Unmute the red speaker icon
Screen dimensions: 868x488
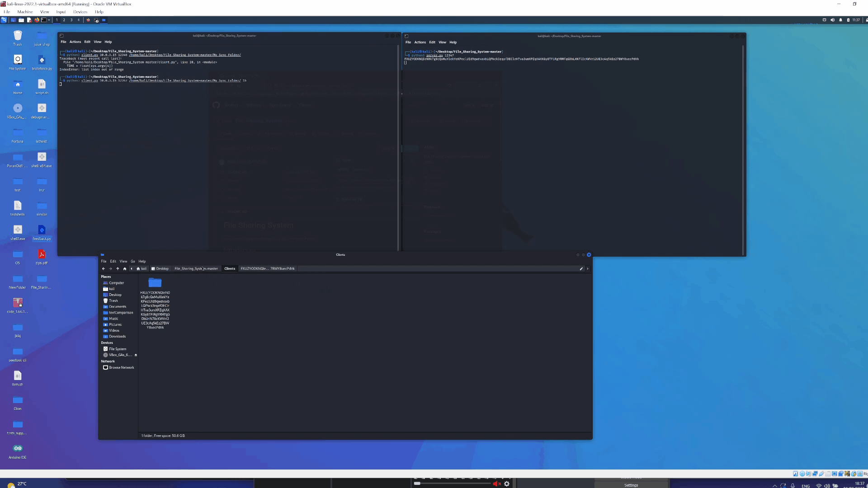[x=497, y=483]
